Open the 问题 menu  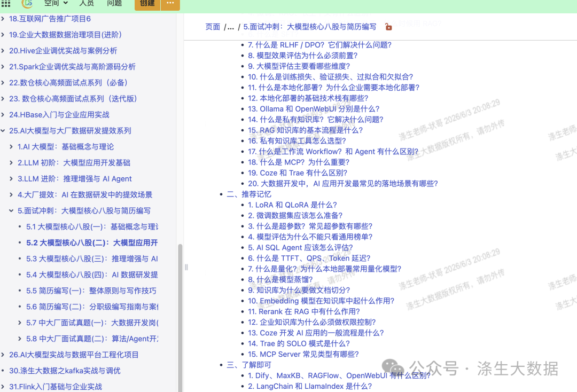114,3
